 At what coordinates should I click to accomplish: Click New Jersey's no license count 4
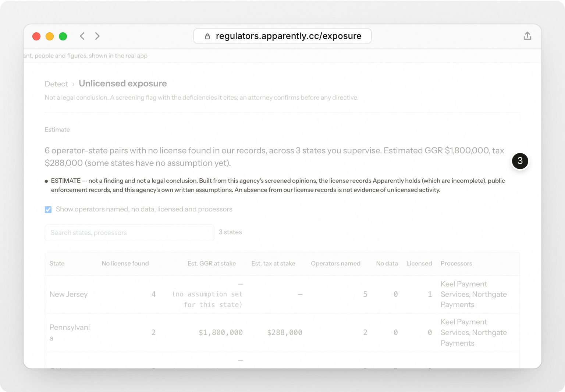pyautogui.click(x=153, y=294)
